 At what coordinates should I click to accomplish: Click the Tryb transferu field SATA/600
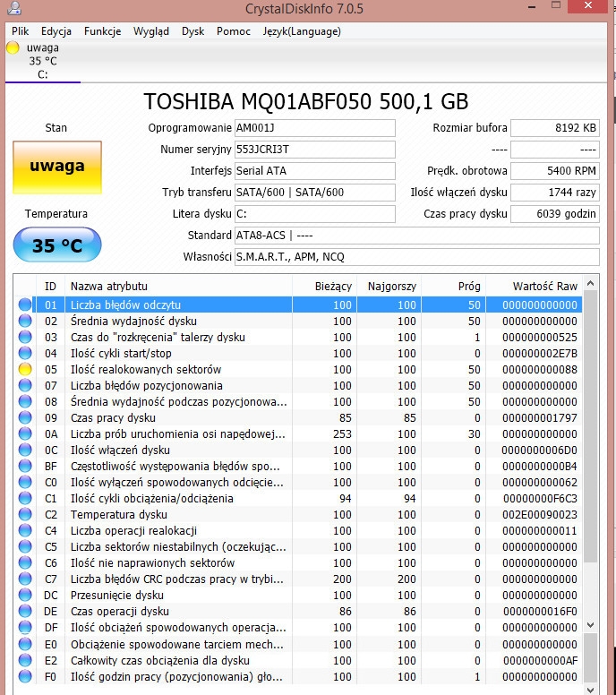coord(314,192)
